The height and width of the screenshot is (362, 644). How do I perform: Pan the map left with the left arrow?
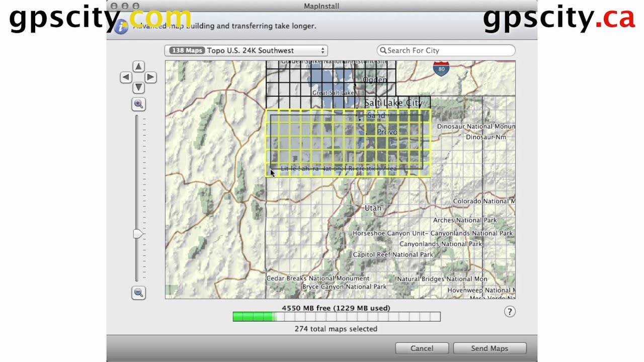point(126,77)
